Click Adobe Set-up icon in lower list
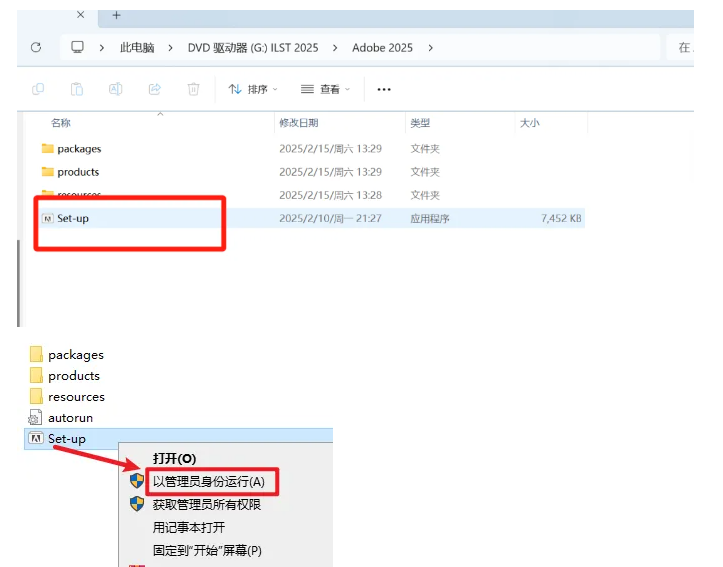 pos(36,438)
